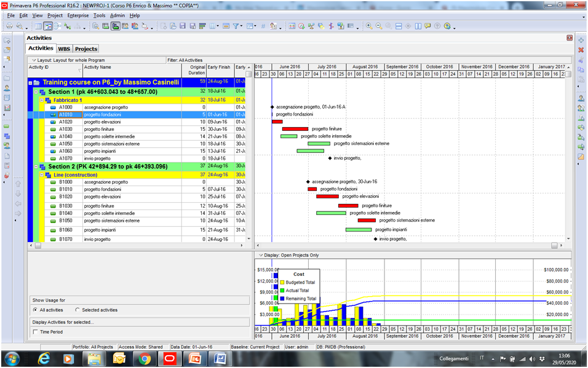588x368 pixels.
Task: Open dropdown arrow next to Columns icon
Action: click(218, 26)
